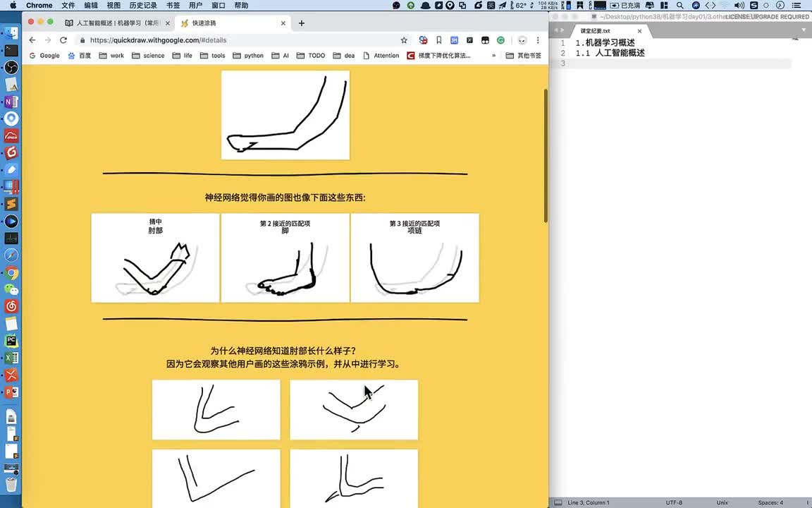
Task: Open the Google bookmark link
Action: (44, 56)
